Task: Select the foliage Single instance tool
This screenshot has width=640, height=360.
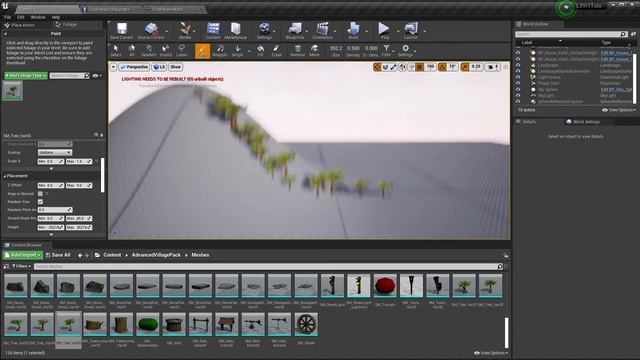Action: point(238,51)
